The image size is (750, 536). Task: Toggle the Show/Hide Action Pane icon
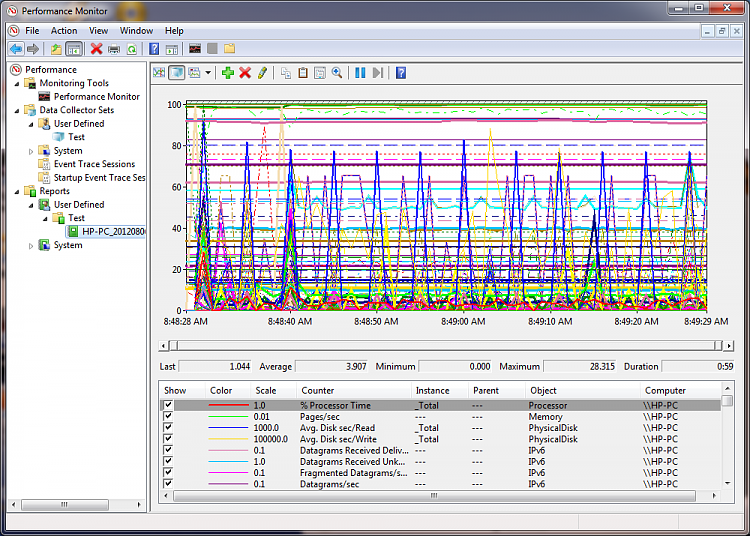point(172,49)
